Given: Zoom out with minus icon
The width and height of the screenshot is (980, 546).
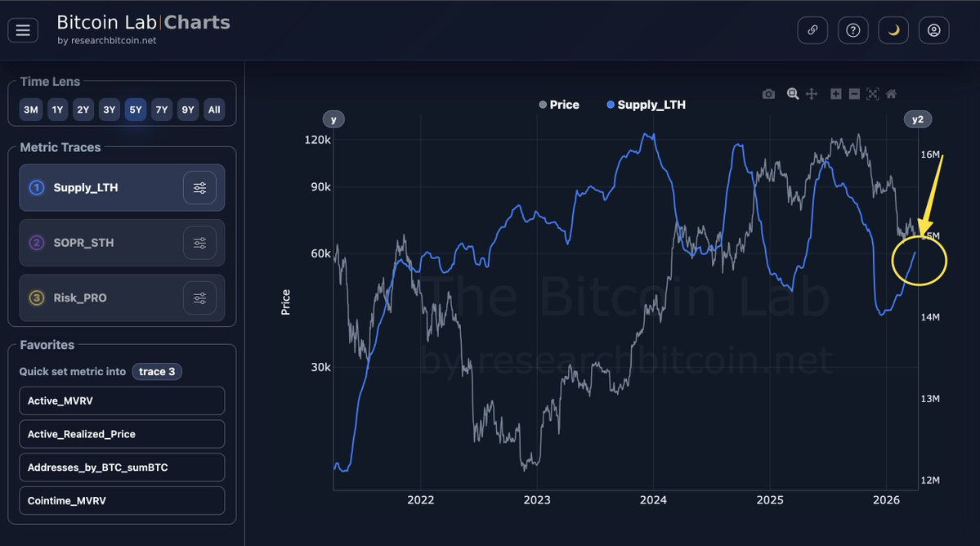Looking at the screenshot, I should tap(854, 94).
